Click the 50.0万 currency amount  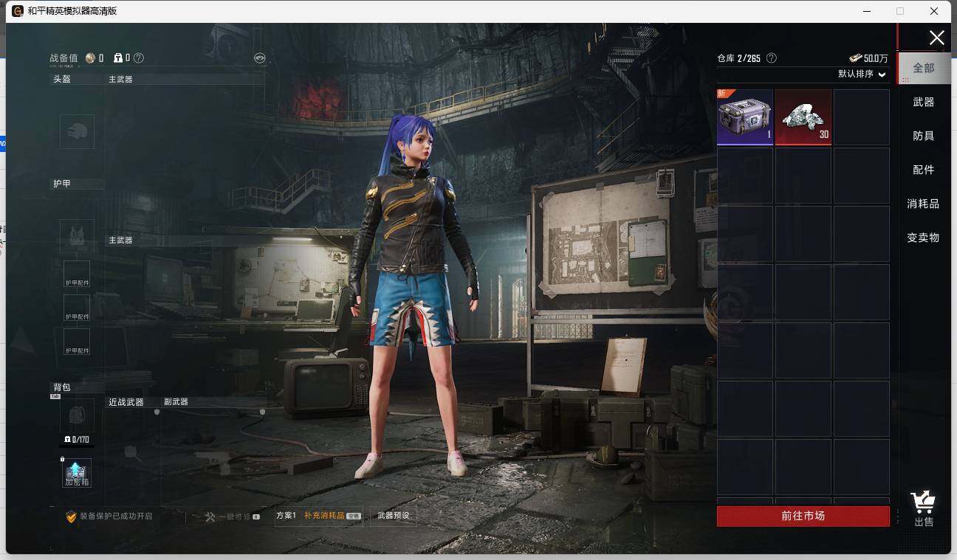876,58
